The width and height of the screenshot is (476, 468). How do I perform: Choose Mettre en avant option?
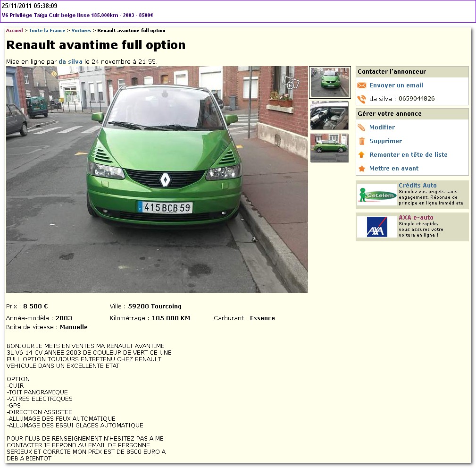(393, 169)
